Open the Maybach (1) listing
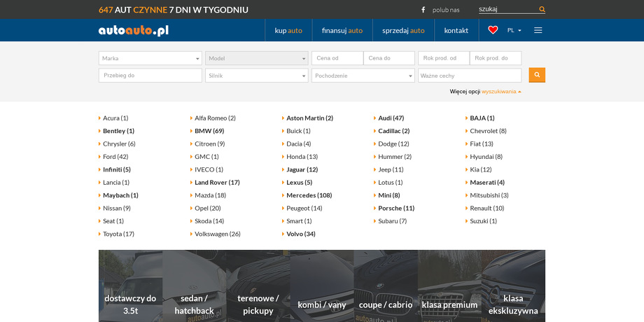 click(x=120, y=195)
